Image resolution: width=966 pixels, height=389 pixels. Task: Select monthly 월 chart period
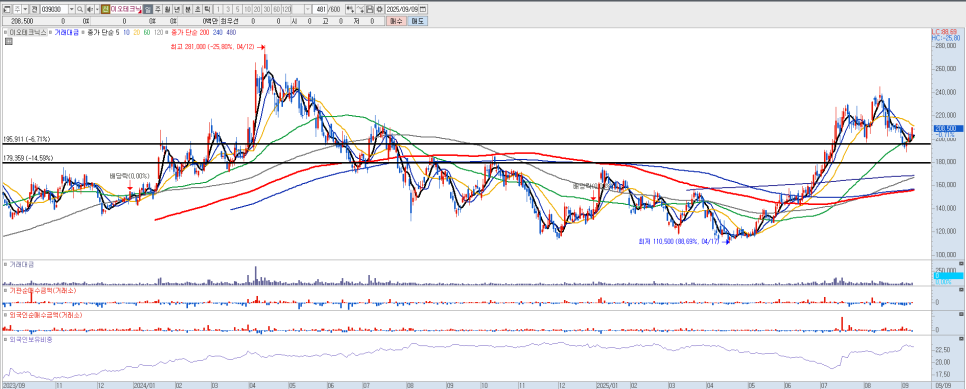(167, 9)
